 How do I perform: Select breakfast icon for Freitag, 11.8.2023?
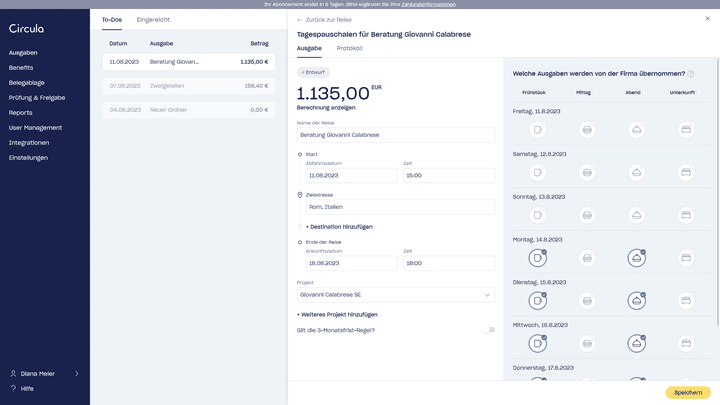pos(538,130)
